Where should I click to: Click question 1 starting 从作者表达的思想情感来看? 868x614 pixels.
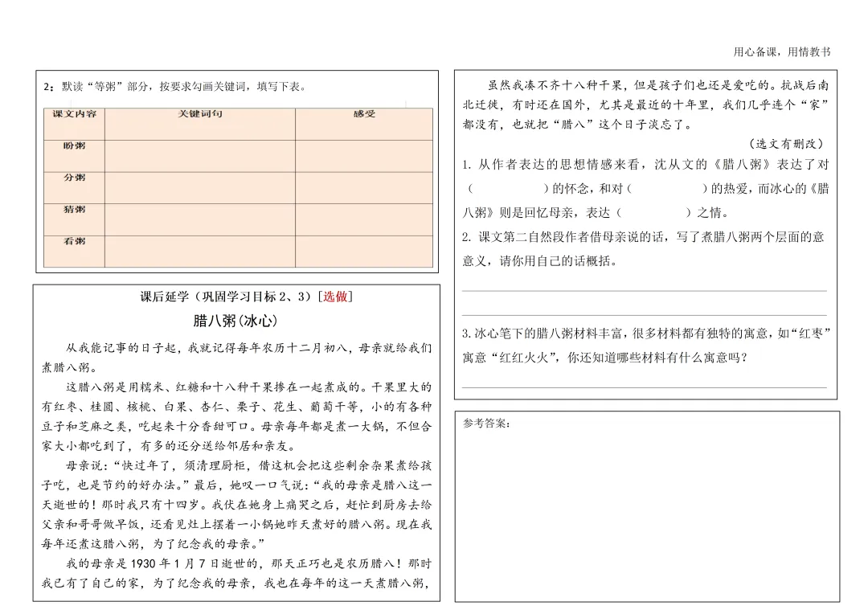click(645, 188)
